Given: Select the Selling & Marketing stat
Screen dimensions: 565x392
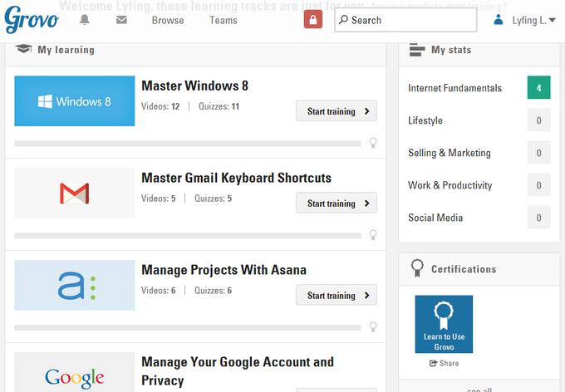Looking at the screenshot, I should point(450,153).
